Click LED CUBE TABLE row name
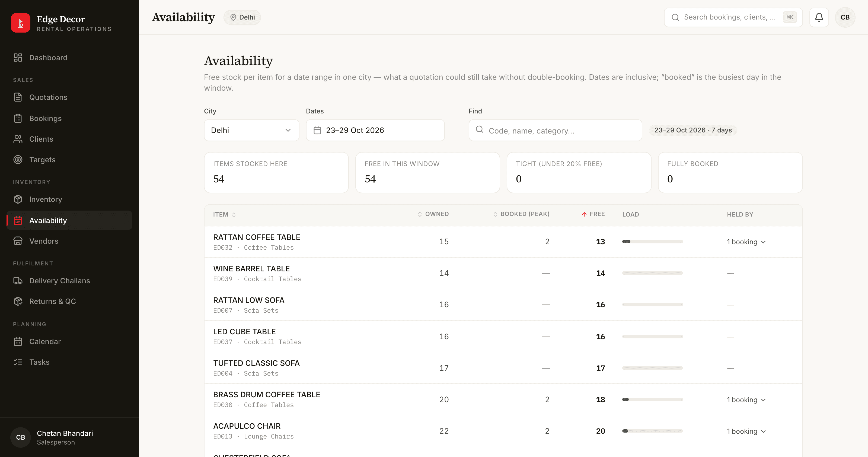This screenshot has height=457, width=868. point(244,332)
